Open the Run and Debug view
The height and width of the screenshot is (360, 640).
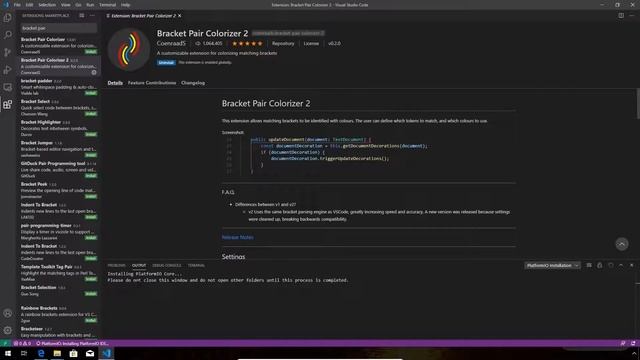(x=7, y=70)
